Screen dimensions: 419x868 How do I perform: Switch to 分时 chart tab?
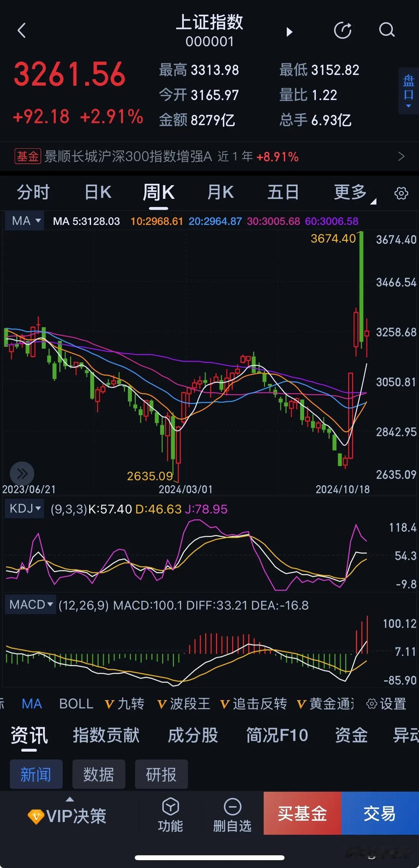[x=33, y=192]
